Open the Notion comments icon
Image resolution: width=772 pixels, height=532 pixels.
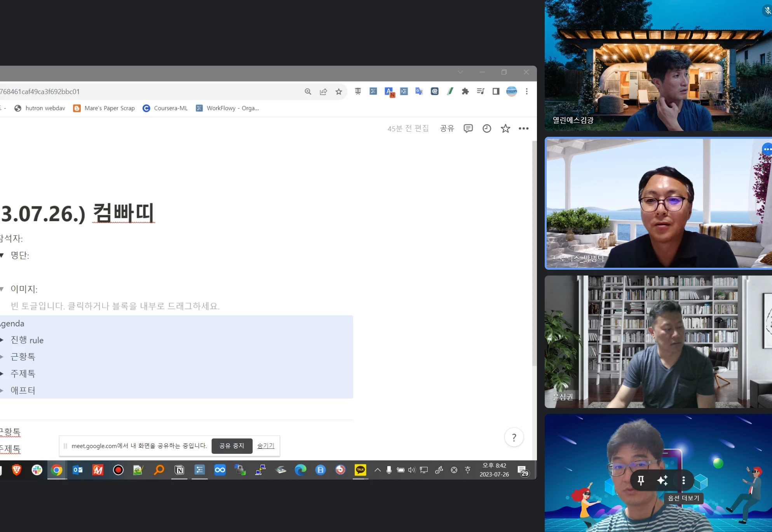click(x=468, y=128)
